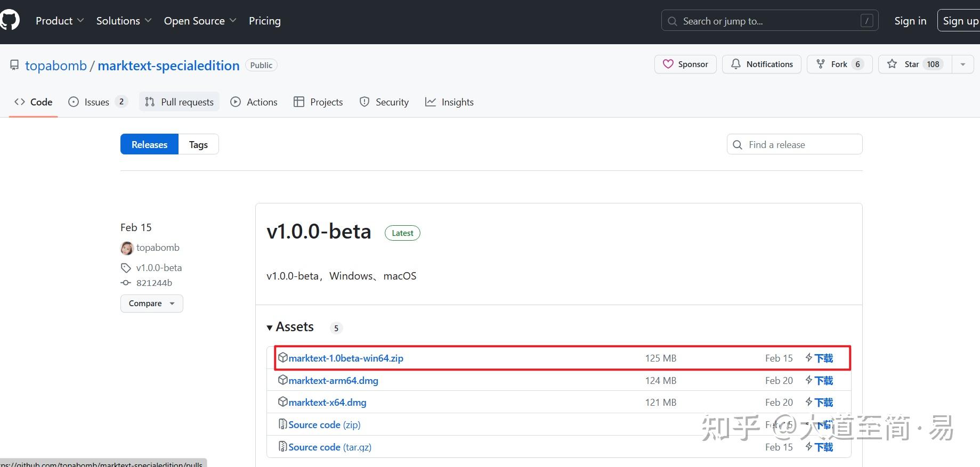Screen dimensions: 980x467
Task: Switch to the Tags tab
Action: [x=198, y=144]
